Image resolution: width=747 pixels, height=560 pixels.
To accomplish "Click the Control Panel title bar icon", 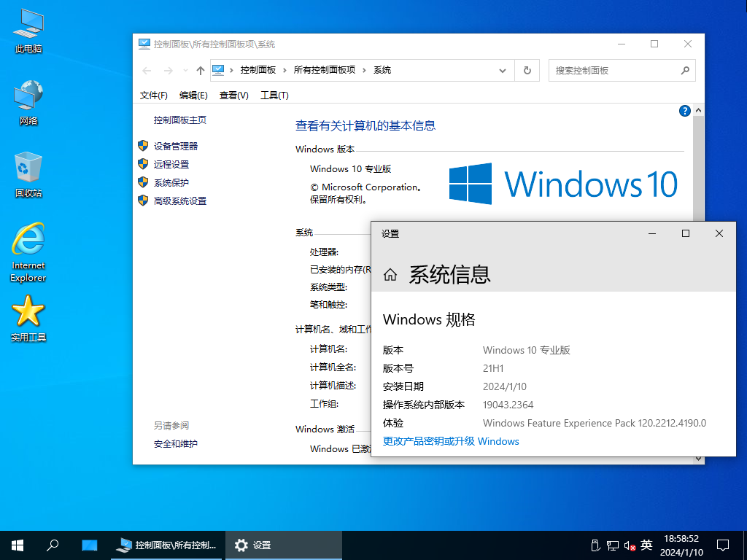I will coord(144,44).
